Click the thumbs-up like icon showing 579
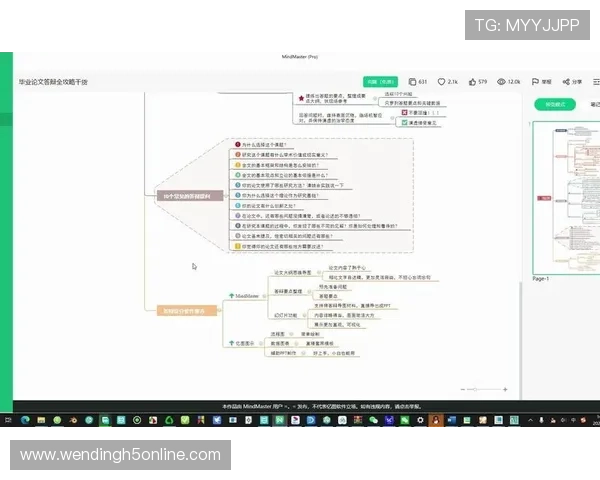 471,81
